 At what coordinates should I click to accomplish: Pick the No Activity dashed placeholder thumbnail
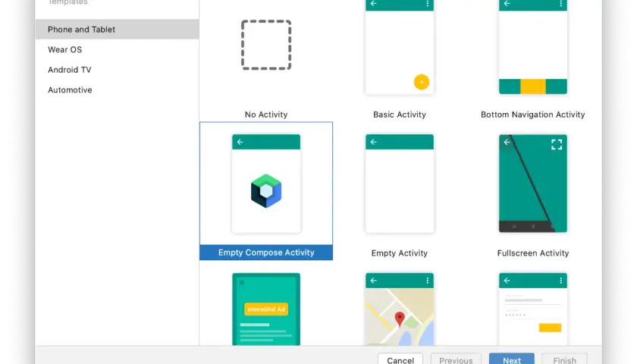coord(266,45)
